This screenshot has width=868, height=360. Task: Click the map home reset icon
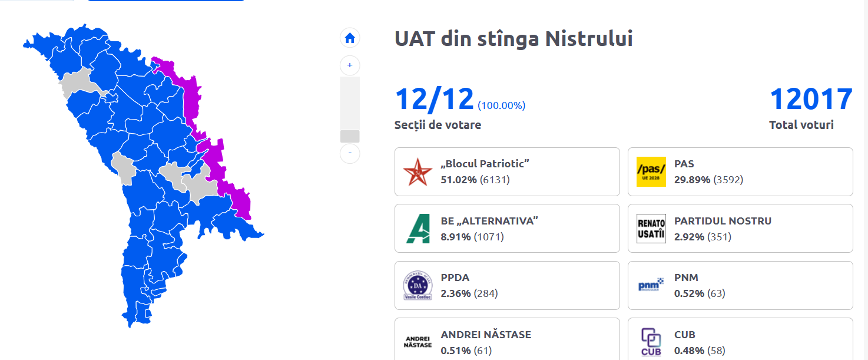tap(350, 38)
